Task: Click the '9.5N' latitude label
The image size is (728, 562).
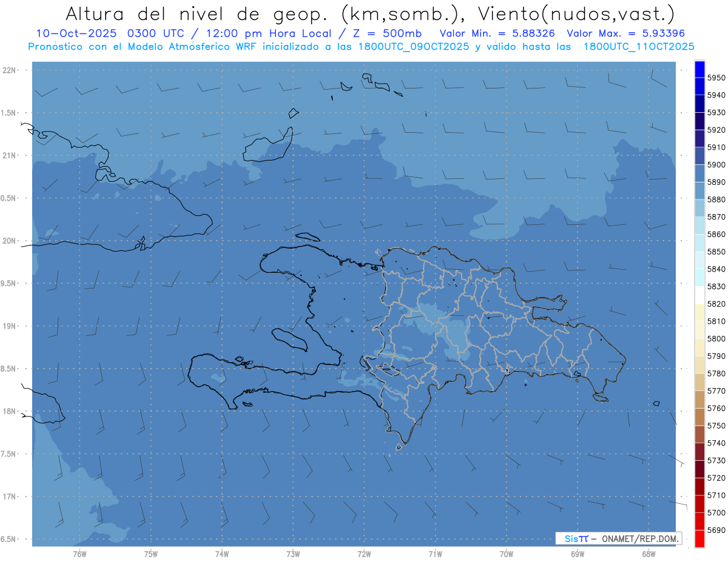Action: (x=8, y=284)
